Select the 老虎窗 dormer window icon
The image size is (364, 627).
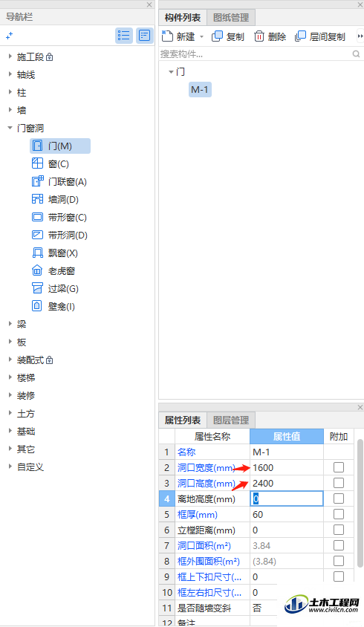[37, 270]
